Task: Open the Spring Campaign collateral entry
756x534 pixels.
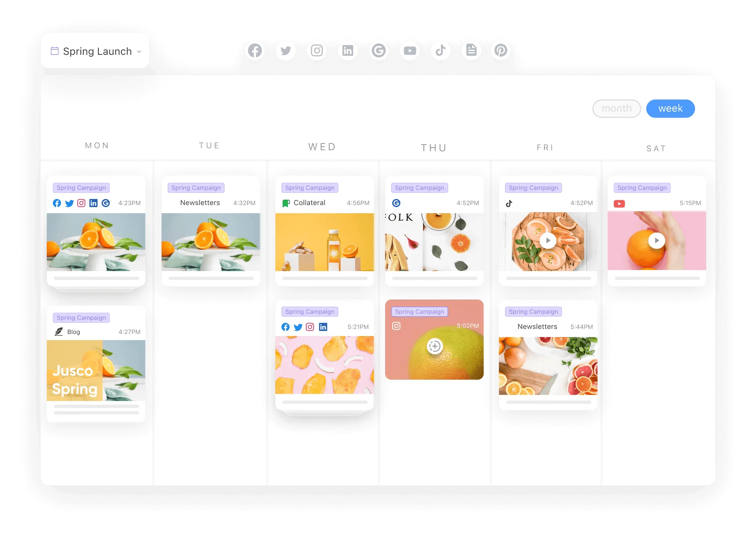Action: point(323,231)
